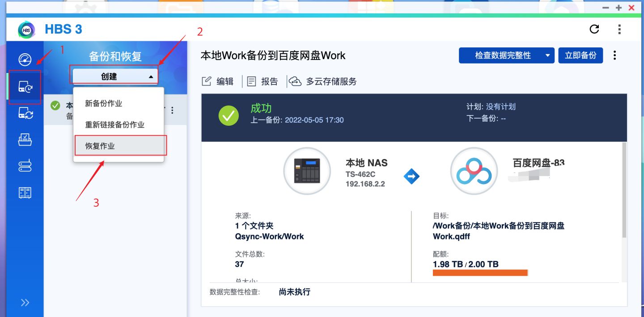Open the 编辑 edit tool for this job
Viewport: 644px width, 317px height.
click(x=218, y=81)
